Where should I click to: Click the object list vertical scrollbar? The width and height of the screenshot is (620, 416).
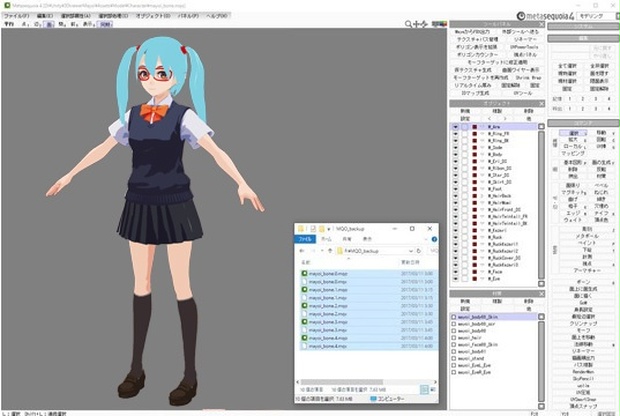tap(541, 205)
